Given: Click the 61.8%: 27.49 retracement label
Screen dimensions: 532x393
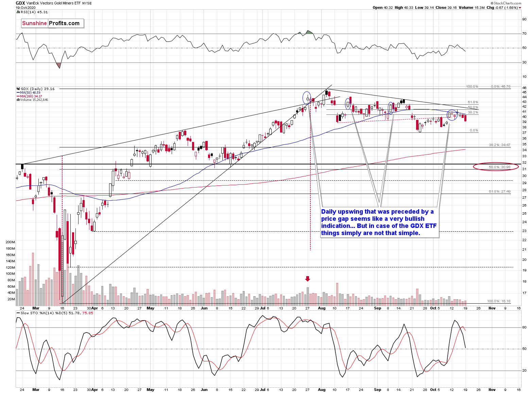Looking at the screenshot, I should [499, 192].
